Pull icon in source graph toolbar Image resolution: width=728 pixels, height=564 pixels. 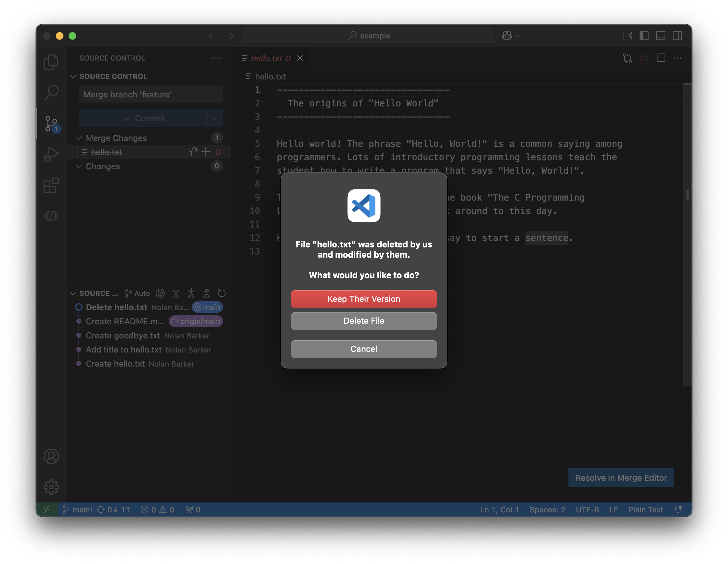click(x=191, y=293)
